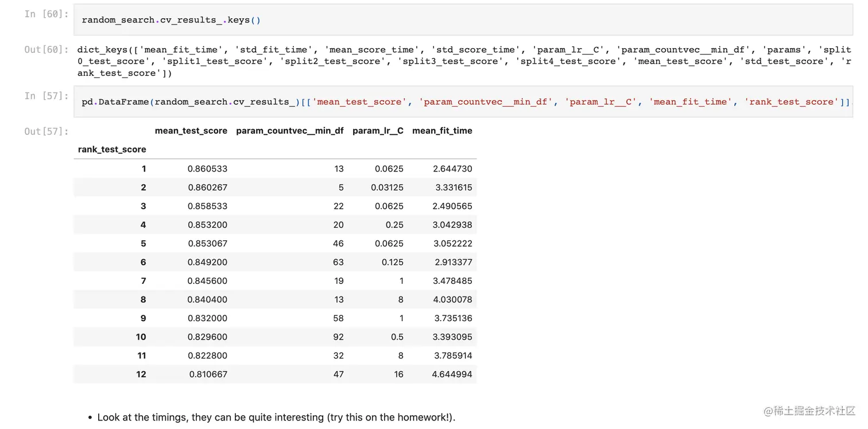Select the In [57] prompt label
Image resolution: width=868 pixels, height=429 pixels.
pos(47,96)
